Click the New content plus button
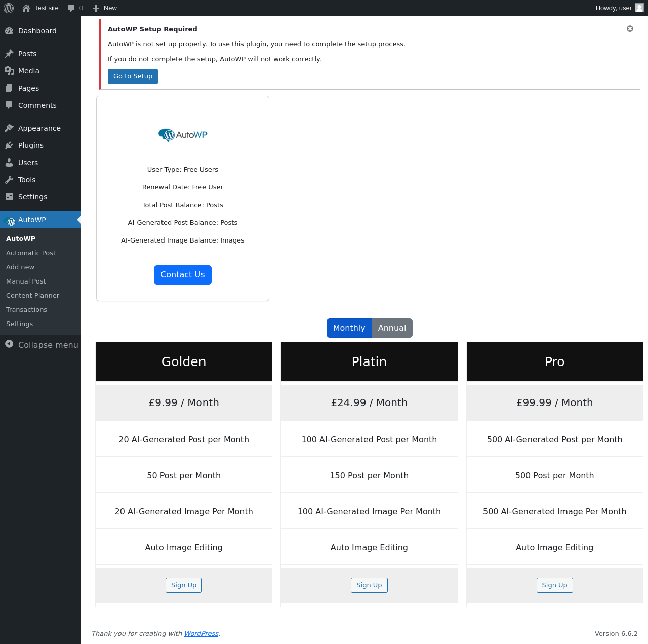This screenshot has width=648, height=644. coord(105,8)
